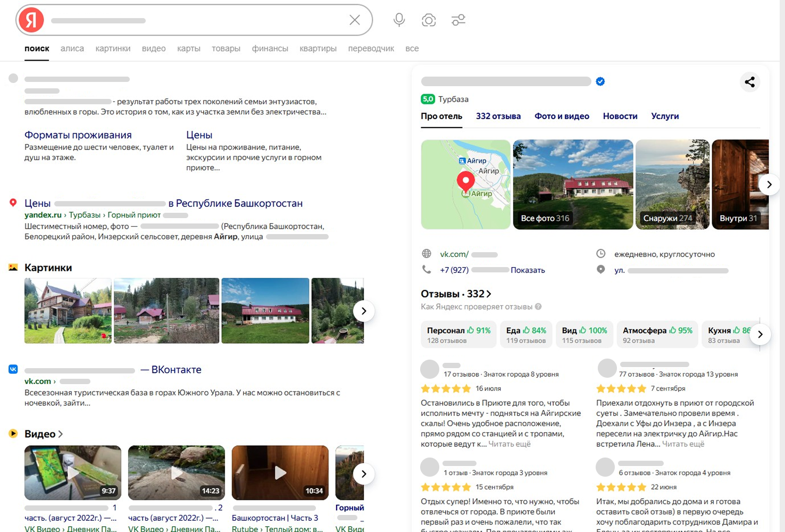Open Внутри 31 photos
The image size is (785, 532).
(x=740, y=185)
